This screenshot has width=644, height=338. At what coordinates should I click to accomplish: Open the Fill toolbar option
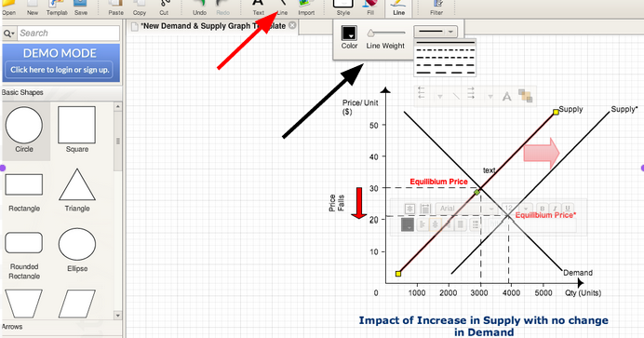coord(370,7)
